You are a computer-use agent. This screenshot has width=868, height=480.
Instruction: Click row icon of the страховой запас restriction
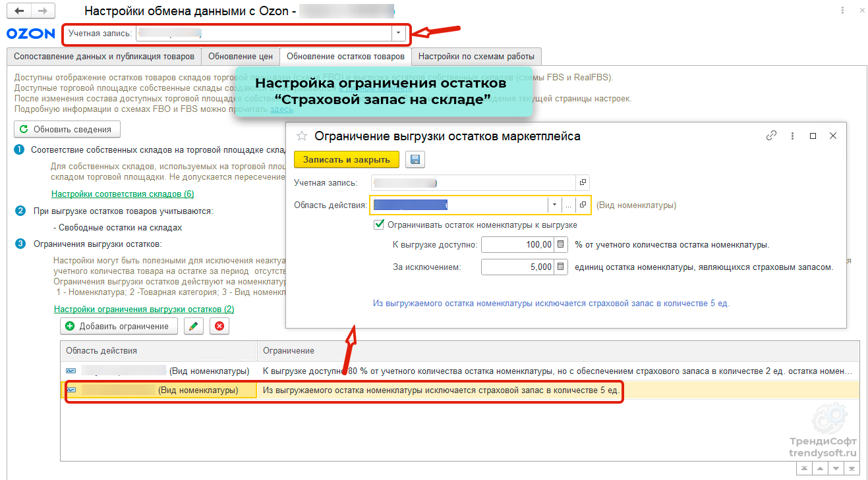[71, 390]
